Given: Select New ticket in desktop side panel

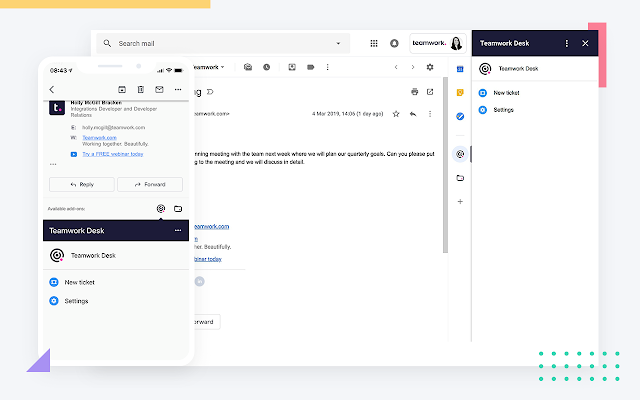Looking at the screenshot, I should pyautogui.click(x=499, y=93).
